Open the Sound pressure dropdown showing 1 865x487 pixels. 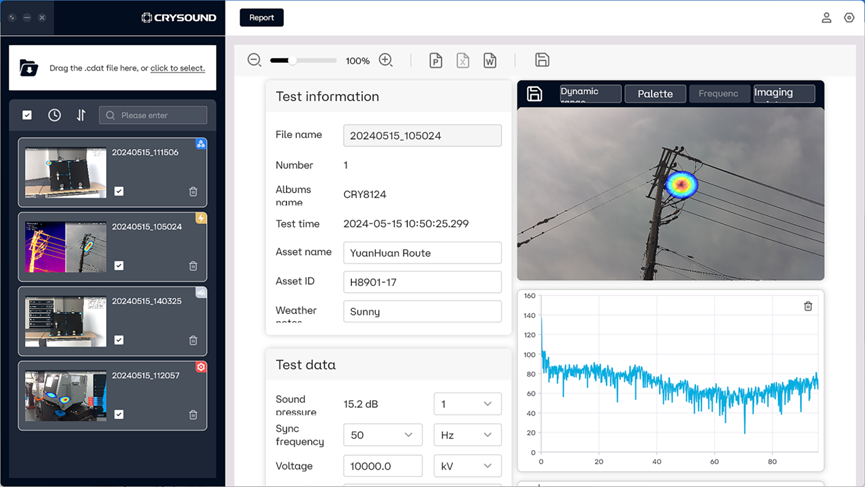coord(467,404)
